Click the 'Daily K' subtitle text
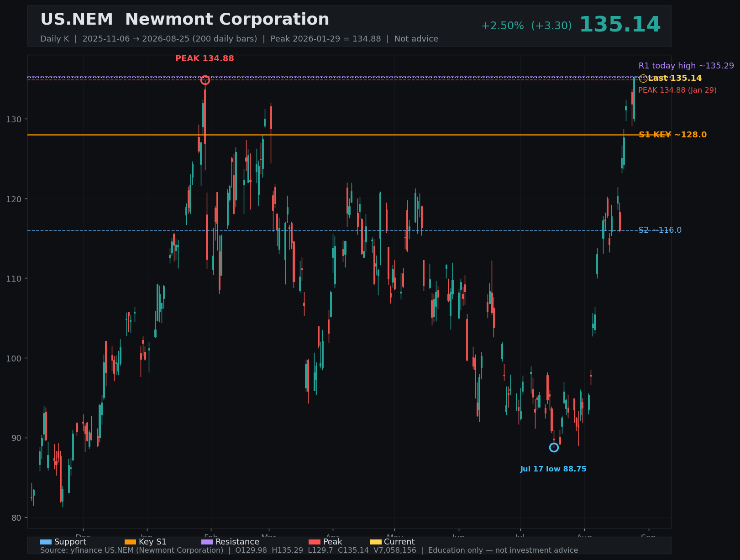Image resolution: width=740 pixels, height=560 pixels. [x=55, y=39]
